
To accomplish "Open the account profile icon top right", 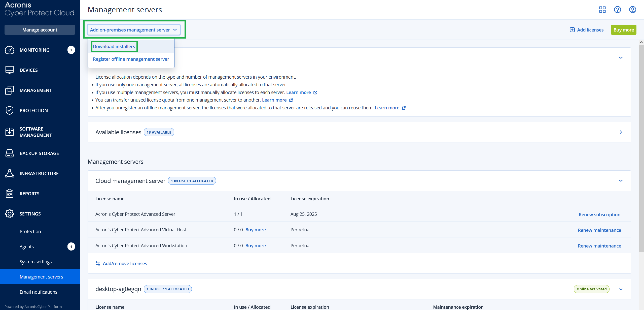I will (633, 10).
